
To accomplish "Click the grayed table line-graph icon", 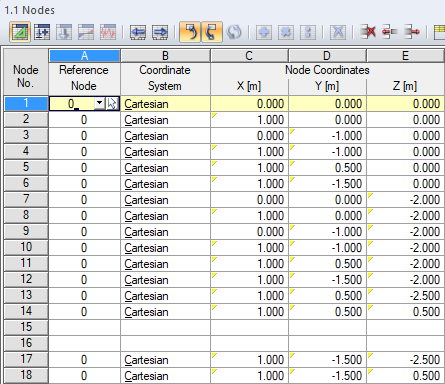I will click(86, 32).
